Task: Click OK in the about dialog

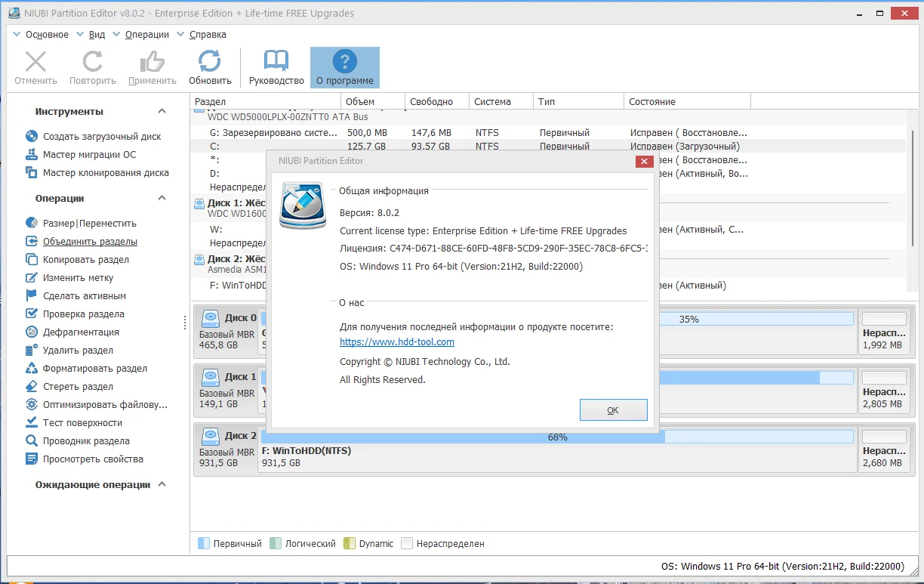Action: 613,410
